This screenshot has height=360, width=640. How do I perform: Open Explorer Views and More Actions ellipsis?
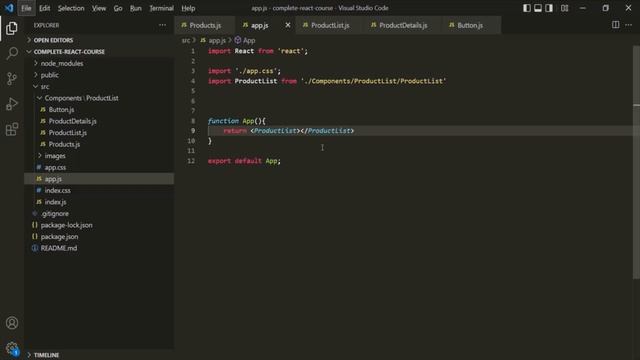click(162, 25)
